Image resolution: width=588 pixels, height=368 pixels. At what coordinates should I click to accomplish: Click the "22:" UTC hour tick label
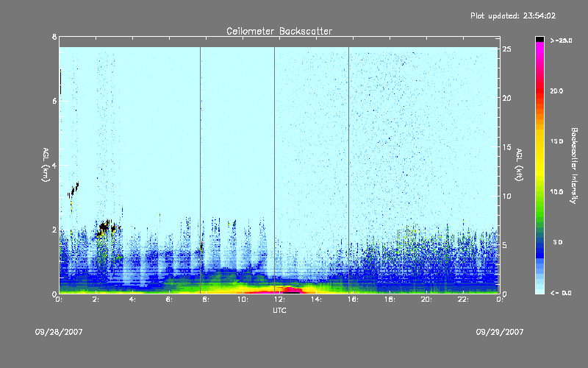(x=463, y=300)
